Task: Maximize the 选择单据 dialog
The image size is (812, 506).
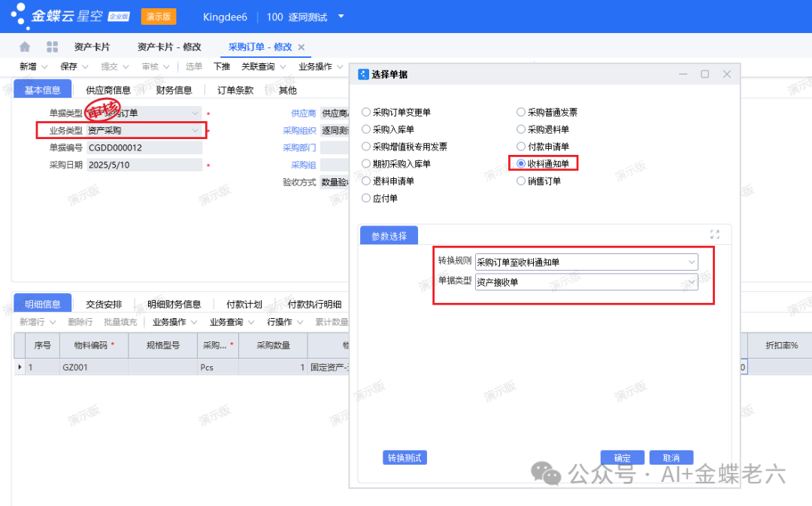Action: coord(704,74)
